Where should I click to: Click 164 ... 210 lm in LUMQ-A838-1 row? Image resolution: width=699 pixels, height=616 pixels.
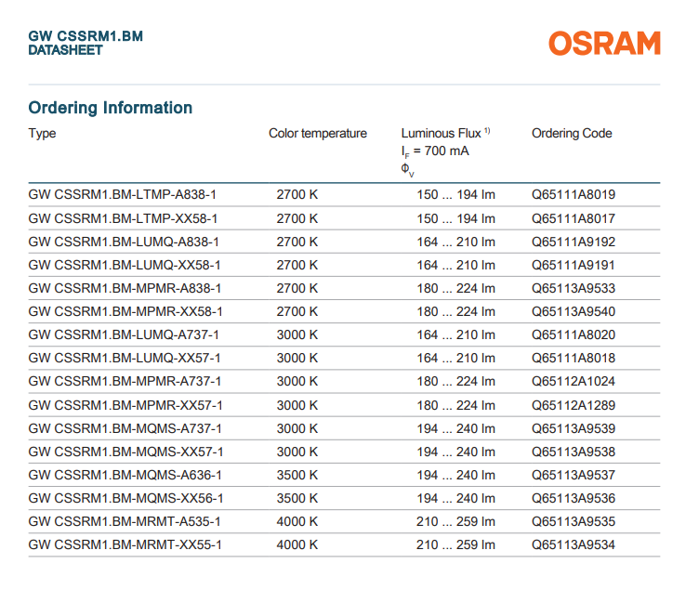pos(455,242)
